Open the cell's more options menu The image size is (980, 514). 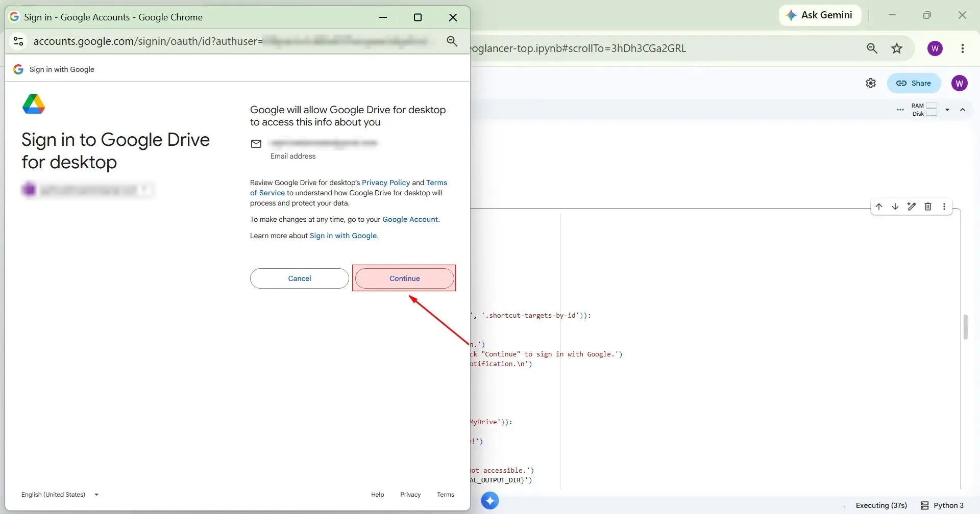click(x=944, y=207)
